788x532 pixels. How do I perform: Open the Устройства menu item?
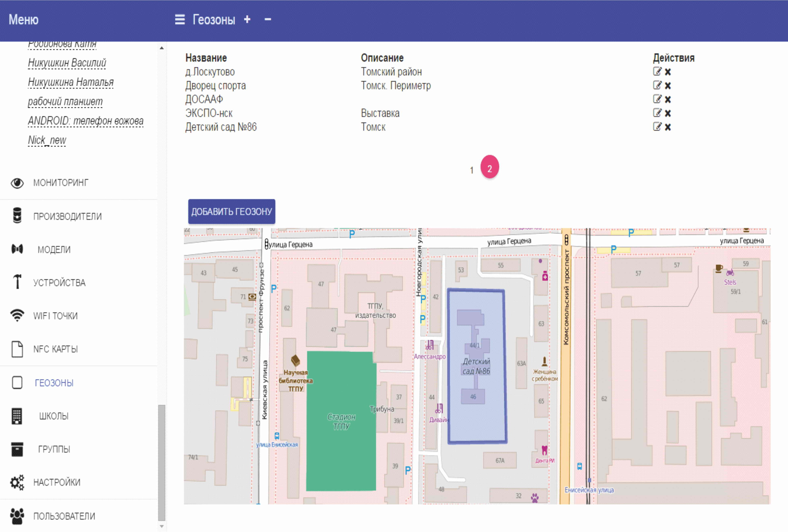click(59, 282)
